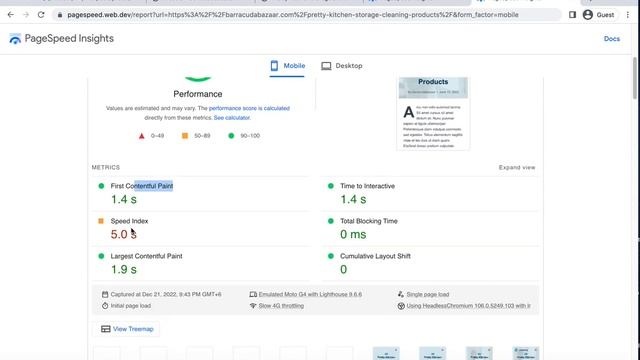The image size is (640, 360).
Task: Click the page vertical scrollbar
Action: click(x=635, y=78)
